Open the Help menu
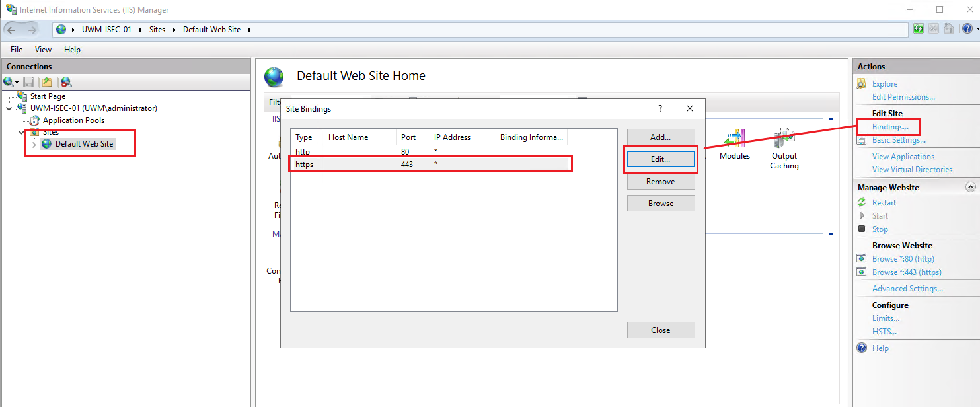The image size is (980, 407). pos(72,49)
